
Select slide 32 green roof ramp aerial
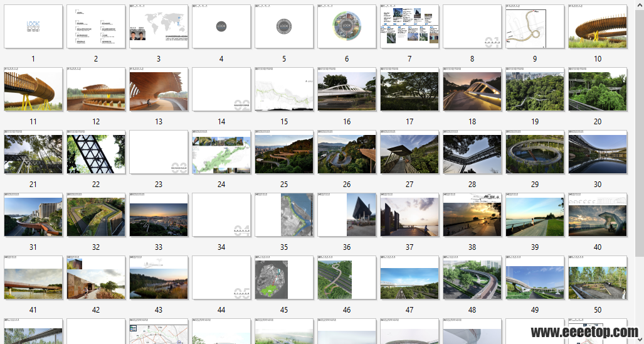[96, 215]
